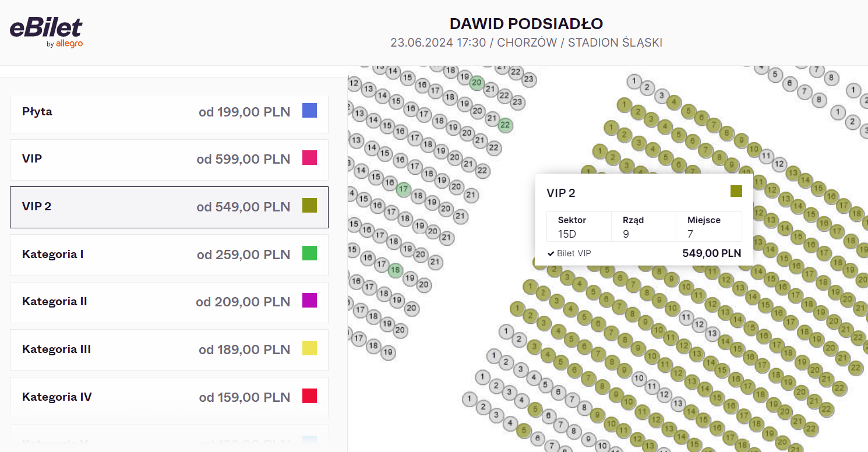Click the blue Płyta color swatch

309,111
